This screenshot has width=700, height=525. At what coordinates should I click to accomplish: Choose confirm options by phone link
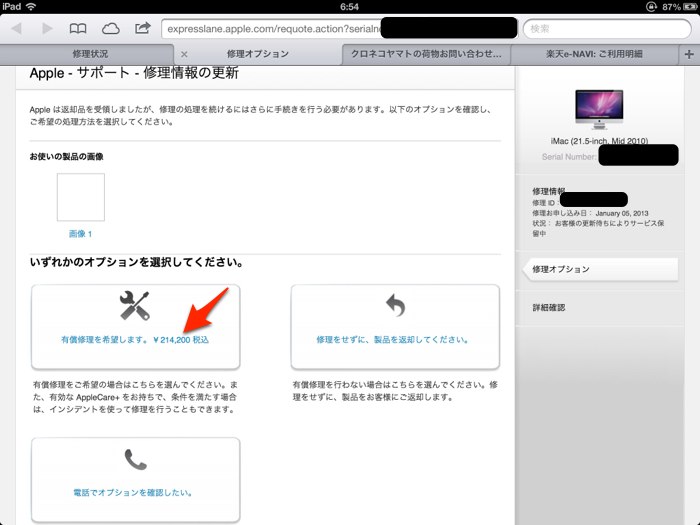click(x=133, y=493)
